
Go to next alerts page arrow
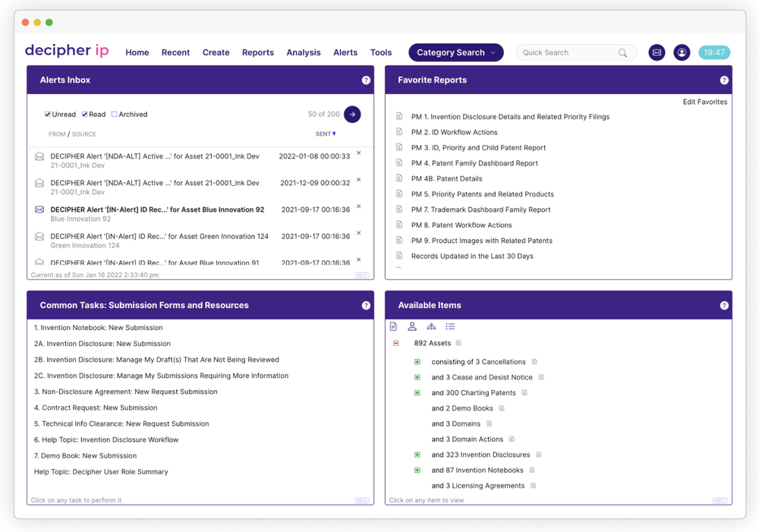(352, 115)
